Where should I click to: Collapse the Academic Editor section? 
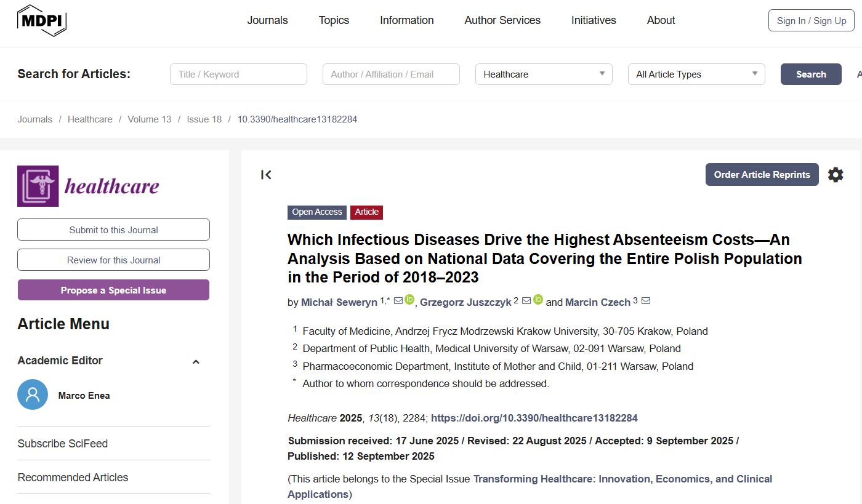pos(196,362)
